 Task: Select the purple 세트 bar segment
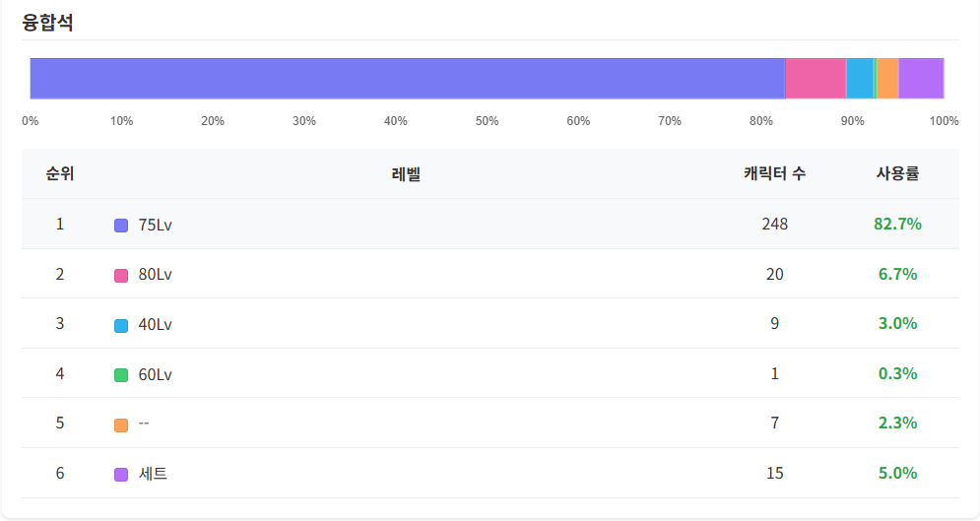921,79
